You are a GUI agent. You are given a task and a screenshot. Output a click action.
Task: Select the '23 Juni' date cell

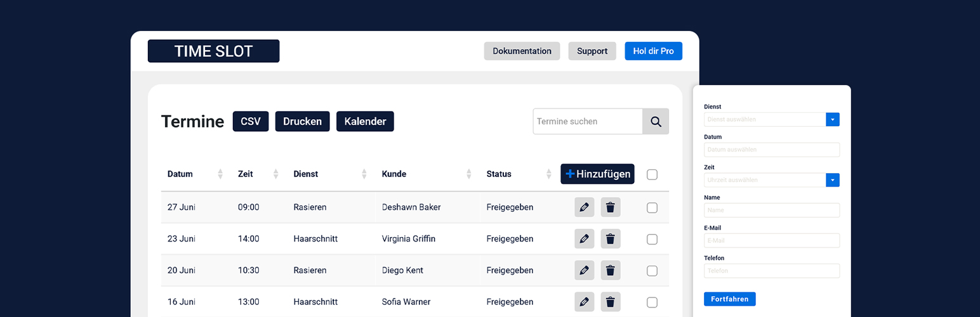click(x=182, y=239)
